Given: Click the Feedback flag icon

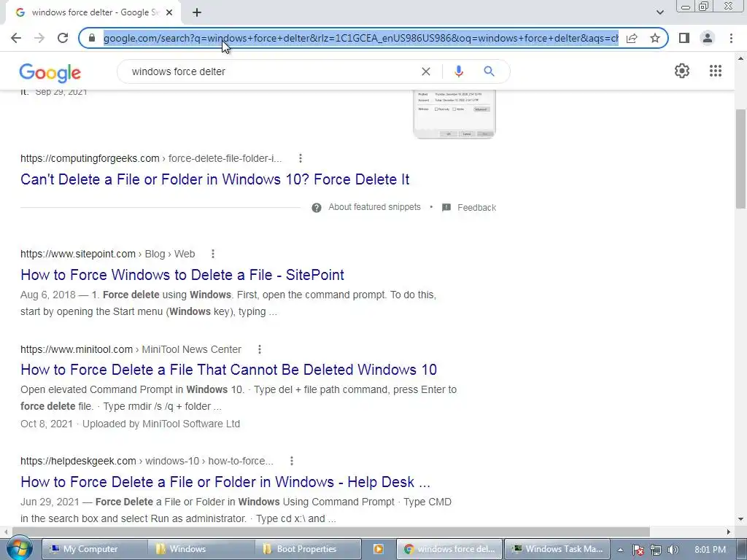Looking at the screenshot, I should [x=446, y=208].
